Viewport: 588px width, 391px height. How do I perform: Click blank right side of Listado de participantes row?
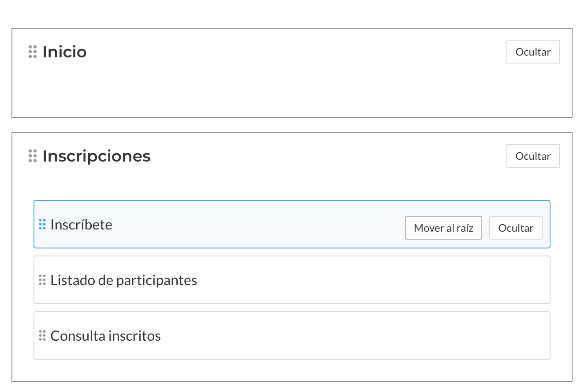coord(375,280)
